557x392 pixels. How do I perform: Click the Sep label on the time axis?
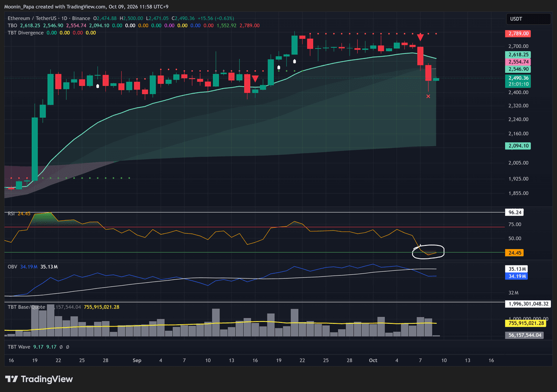click(137, 360)
